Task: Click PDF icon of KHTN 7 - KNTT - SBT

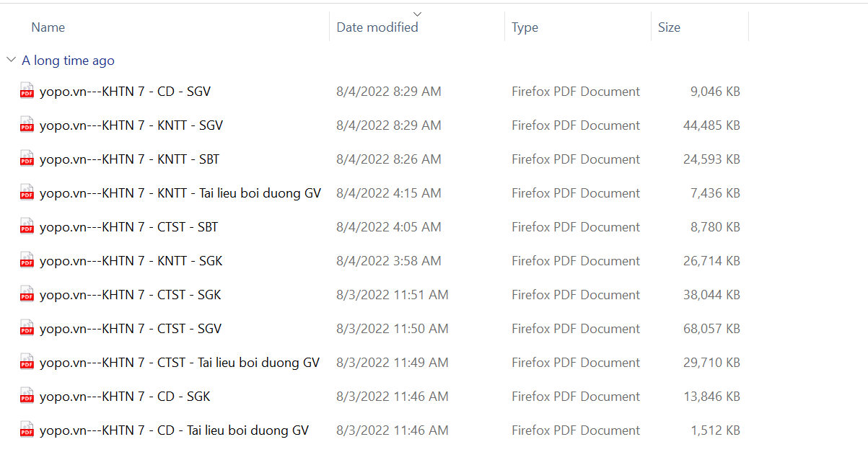Action: (x=27, y=159)
